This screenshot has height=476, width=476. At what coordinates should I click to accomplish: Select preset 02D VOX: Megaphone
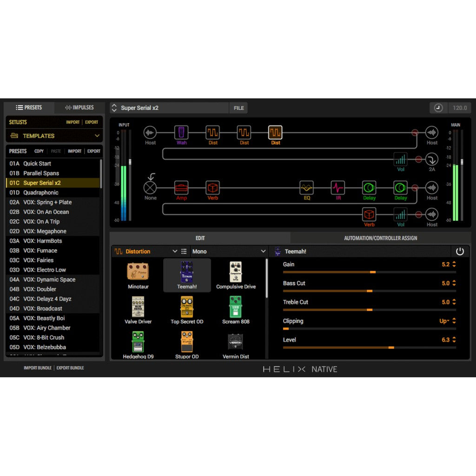tap(44, 231)
